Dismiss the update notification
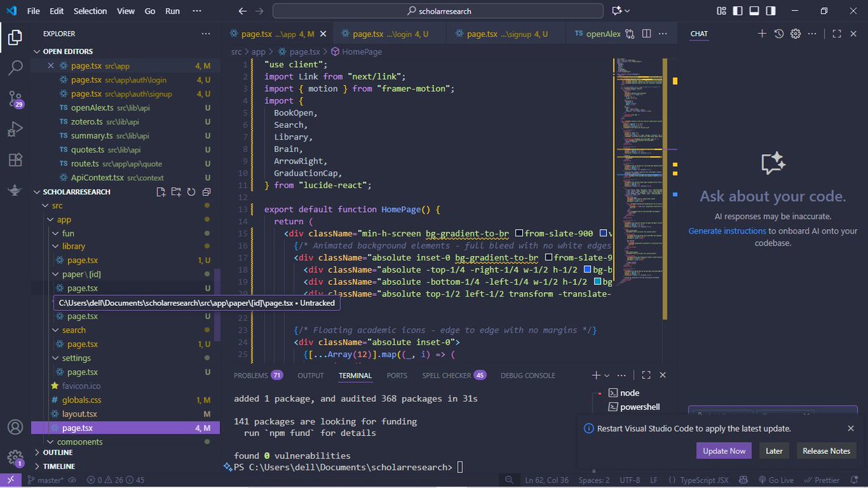 coord(851,428)
